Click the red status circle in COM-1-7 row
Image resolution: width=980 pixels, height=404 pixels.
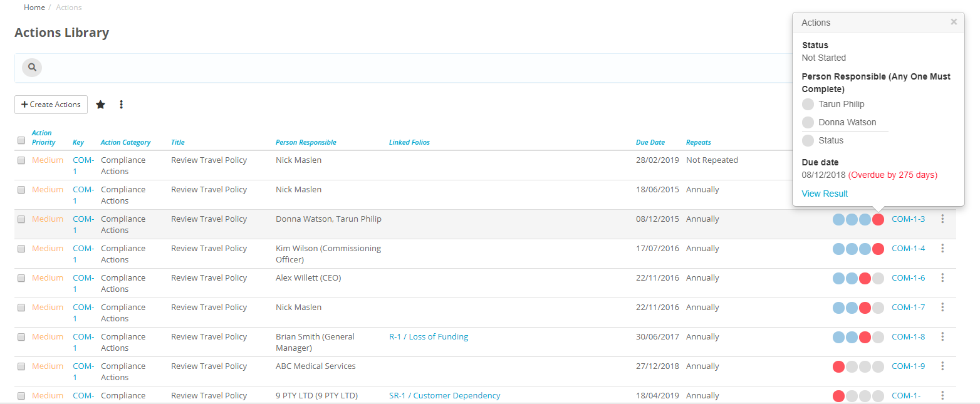coord(865,308)
